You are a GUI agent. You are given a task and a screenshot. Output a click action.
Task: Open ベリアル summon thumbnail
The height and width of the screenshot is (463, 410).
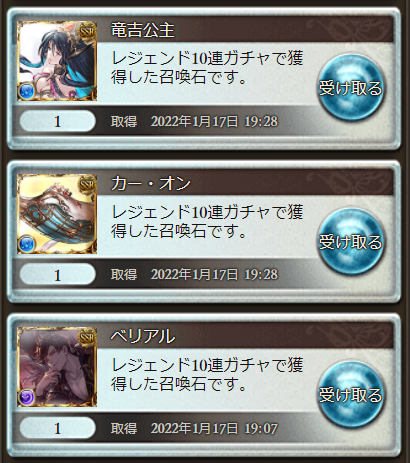57,367
